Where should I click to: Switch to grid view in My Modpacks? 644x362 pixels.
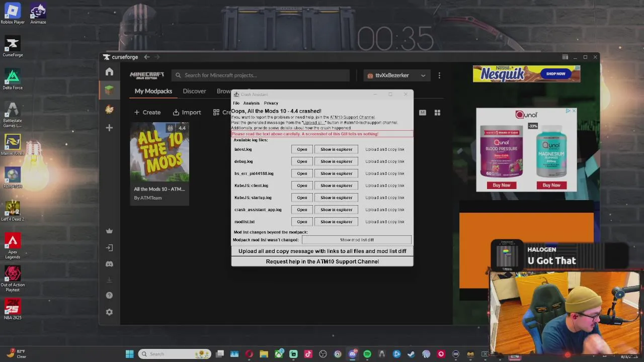(437, 113)
